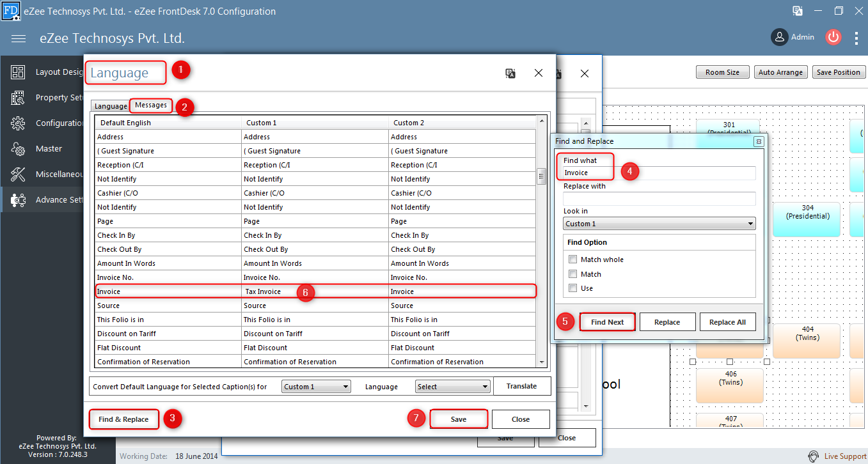Click the Room Size button

(723, 72)
